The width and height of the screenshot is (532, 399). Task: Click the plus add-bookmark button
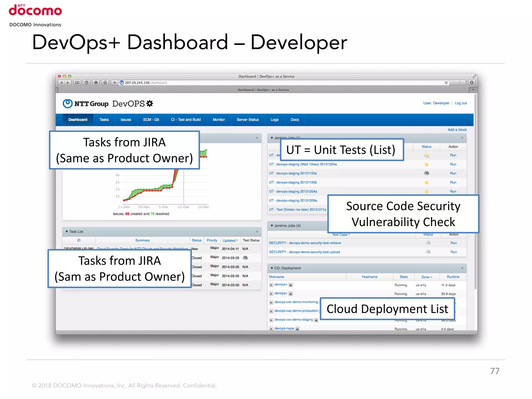pos(115,83)
